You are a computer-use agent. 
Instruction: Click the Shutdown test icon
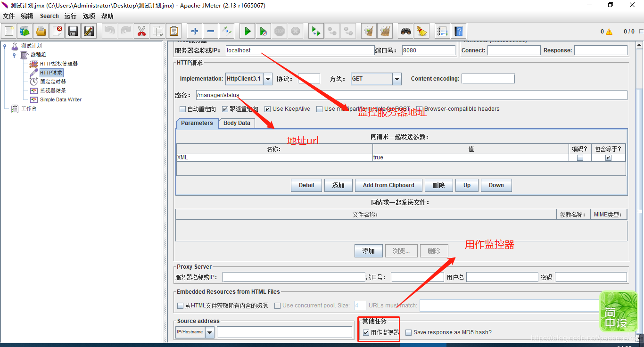(x=295, y=32)
